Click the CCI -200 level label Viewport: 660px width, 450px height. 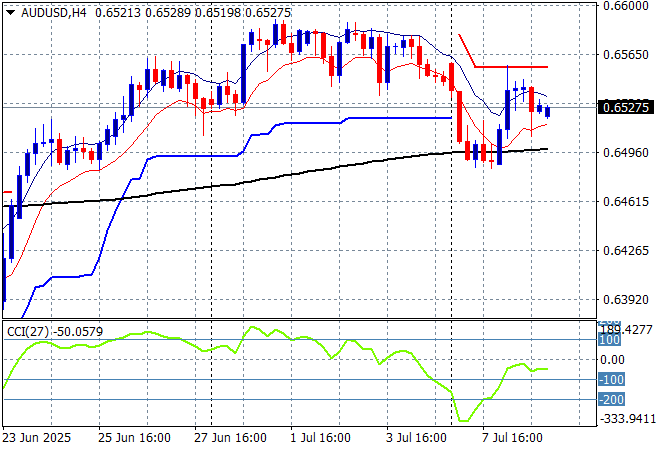click(x=611, y=399)
